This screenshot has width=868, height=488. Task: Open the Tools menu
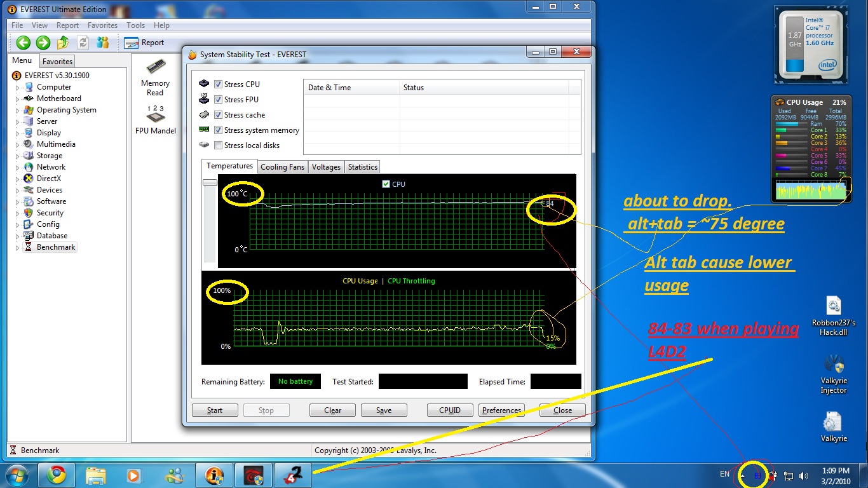coord(135,25)
